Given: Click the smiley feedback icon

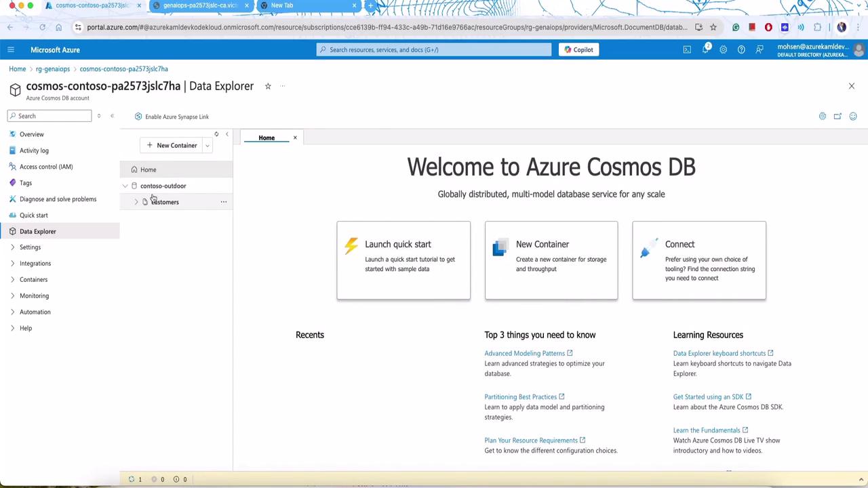Looking at the screenshot, I should click(853, 117).
